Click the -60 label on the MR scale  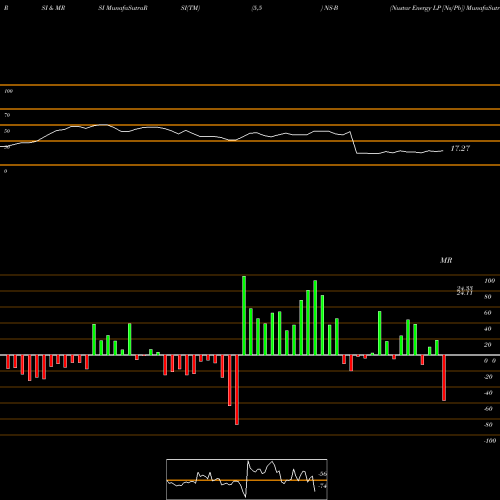pos(488,409)
